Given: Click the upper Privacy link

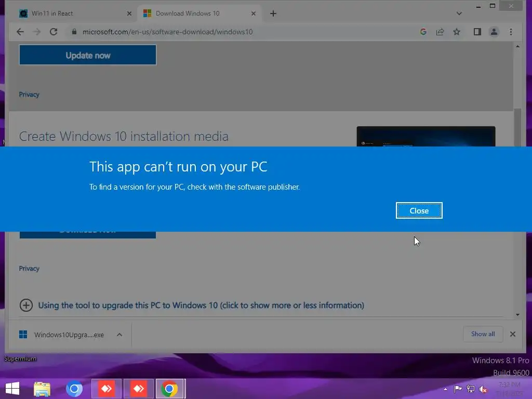Looking at the screenshot, I should 29,95.
